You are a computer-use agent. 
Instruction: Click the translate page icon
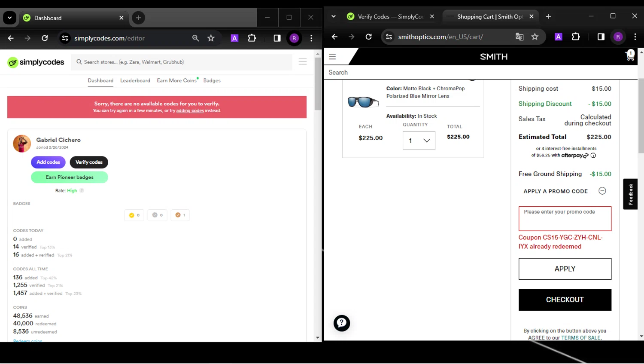point(519,37)
